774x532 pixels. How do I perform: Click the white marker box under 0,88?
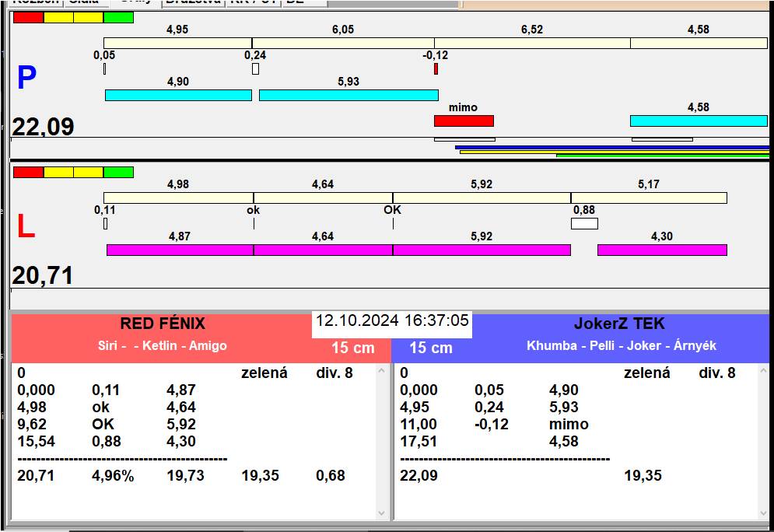[584, 223]
